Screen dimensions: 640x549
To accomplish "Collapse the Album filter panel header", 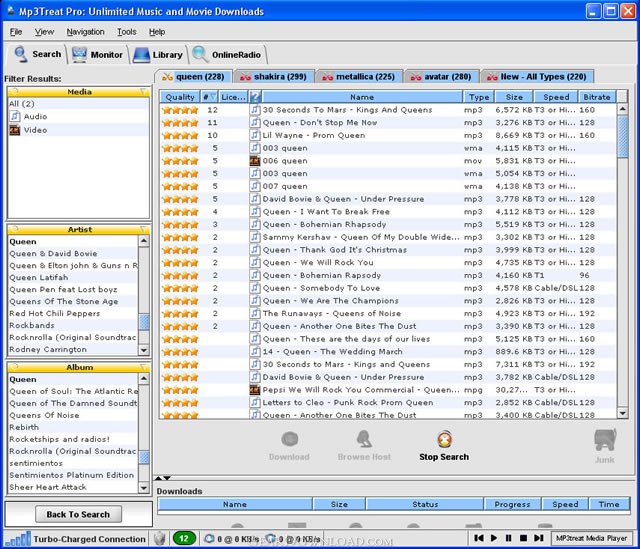I will point(79,367).
